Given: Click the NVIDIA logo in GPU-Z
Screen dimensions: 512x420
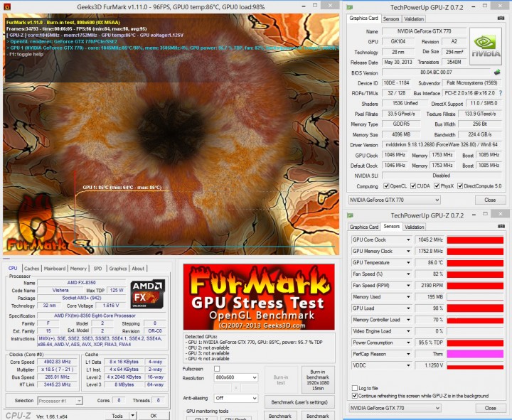Looking at the screenshot, I should pos(486,47).
